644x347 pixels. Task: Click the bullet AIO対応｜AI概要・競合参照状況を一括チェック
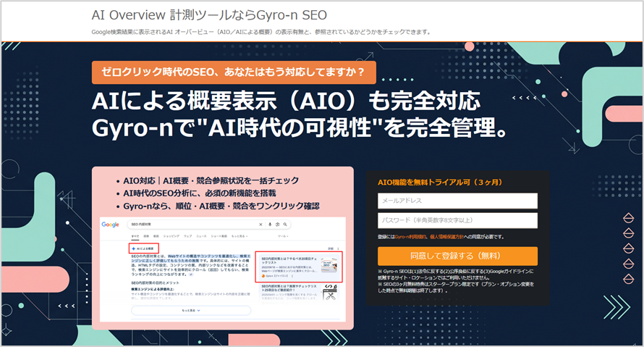click(211, 180)
